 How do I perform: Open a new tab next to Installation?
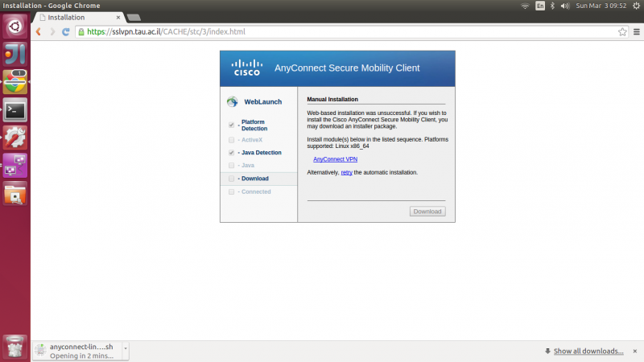point(134,17)
